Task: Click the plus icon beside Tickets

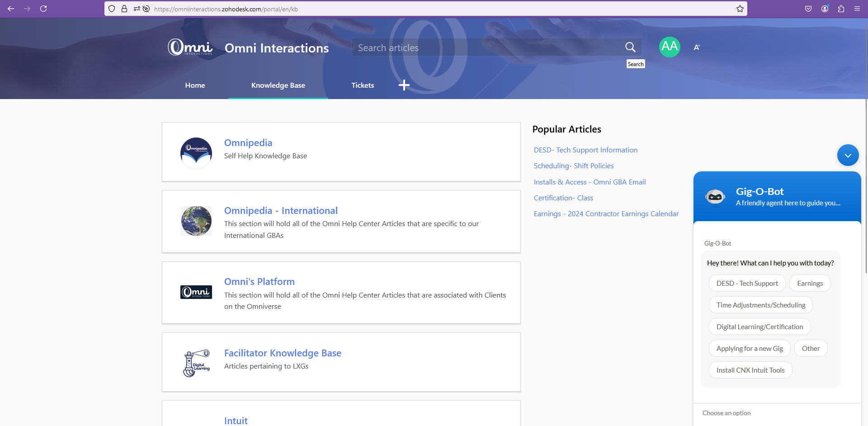Action: coord(404,85)
